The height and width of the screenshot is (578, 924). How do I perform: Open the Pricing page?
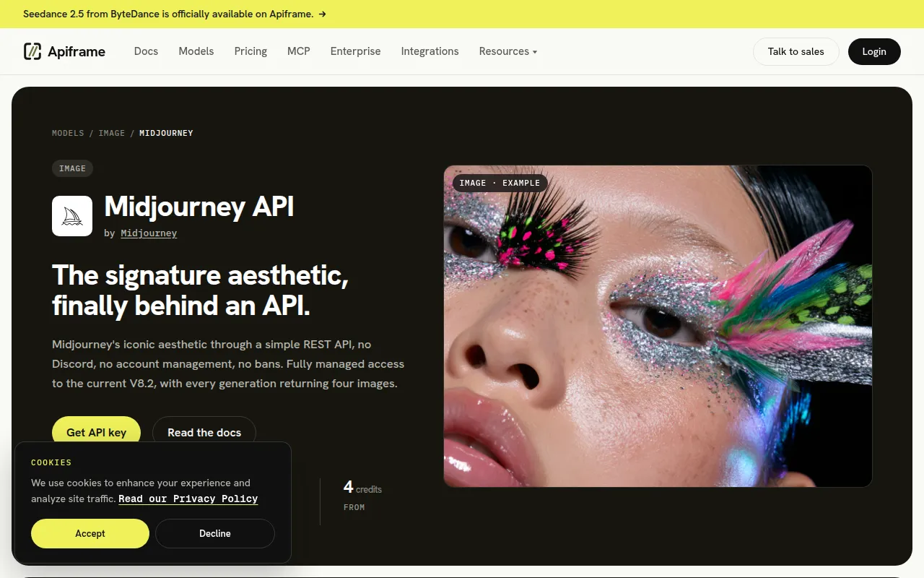pyautogui.click(x=250, y=51)
